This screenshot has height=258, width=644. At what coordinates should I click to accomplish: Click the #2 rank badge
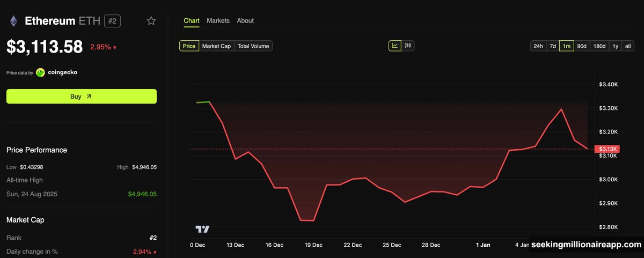(112, 21)
